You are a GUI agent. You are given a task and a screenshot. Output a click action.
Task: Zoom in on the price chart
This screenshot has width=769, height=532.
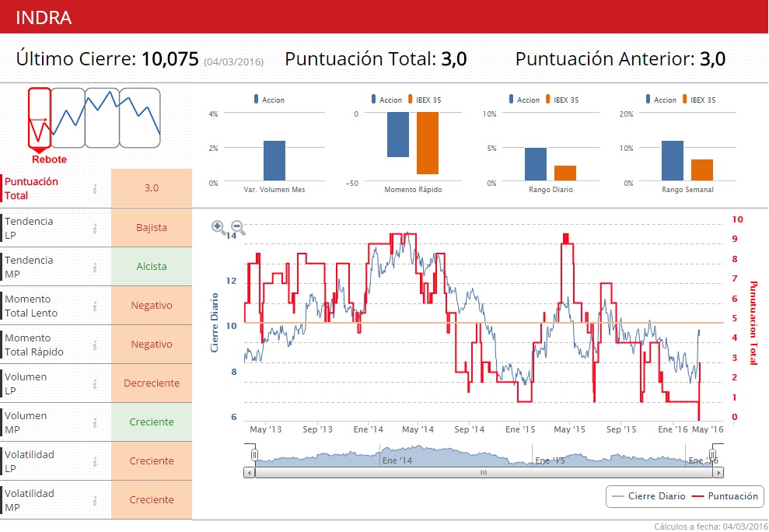[218, 227]
